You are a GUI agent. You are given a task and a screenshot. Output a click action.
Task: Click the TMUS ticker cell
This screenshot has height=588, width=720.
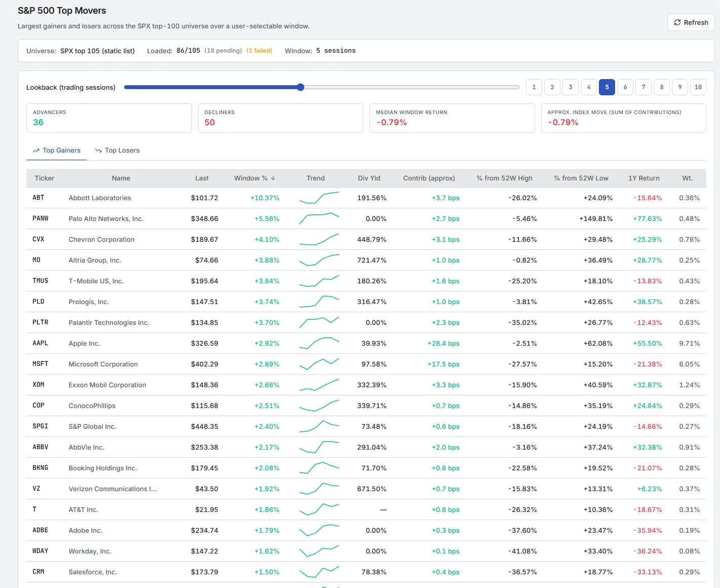(x=41, y=281)
